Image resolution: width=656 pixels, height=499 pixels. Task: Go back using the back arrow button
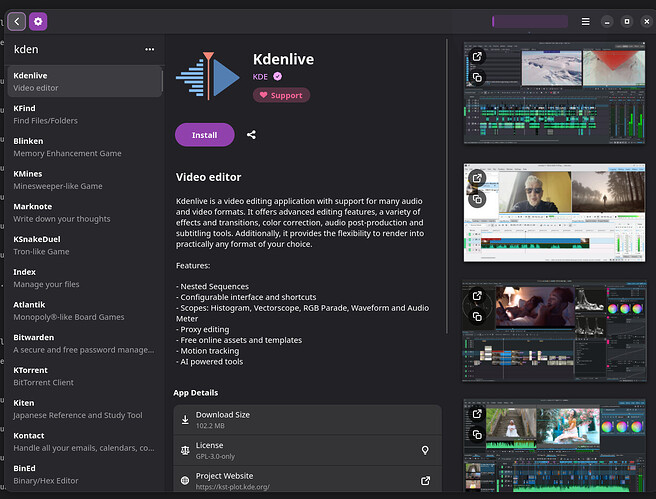(17, 21)
